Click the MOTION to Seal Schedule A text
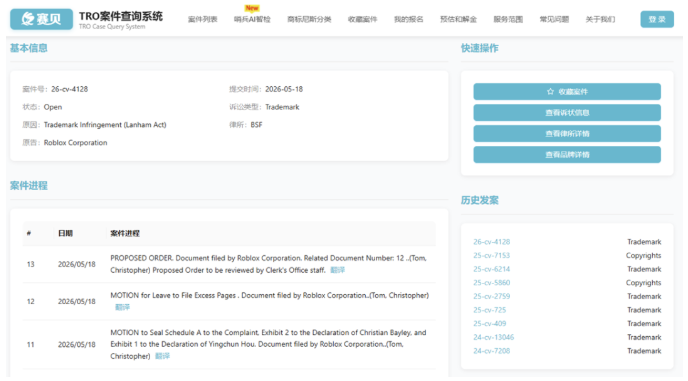This screenshot has height=381, width=688. [x=268, y=344]
